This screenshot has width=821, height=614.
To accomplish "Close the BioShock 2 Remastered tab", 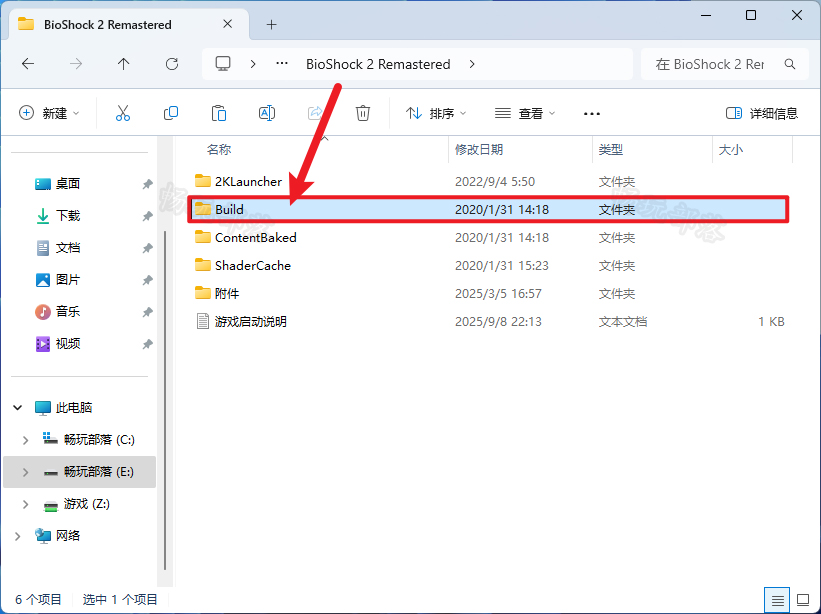I will pyautogui.click(x=227, y=24).
